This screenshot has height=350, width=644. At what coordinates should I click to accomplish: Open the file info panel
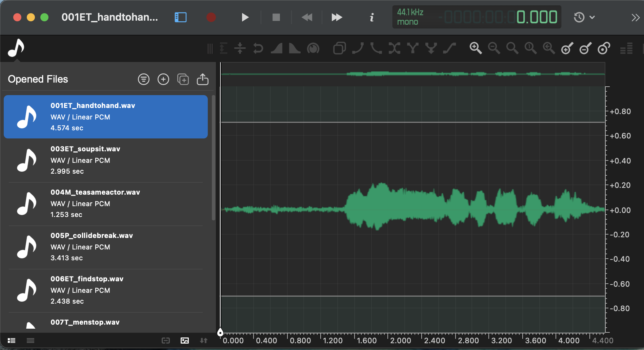(371, 17)
